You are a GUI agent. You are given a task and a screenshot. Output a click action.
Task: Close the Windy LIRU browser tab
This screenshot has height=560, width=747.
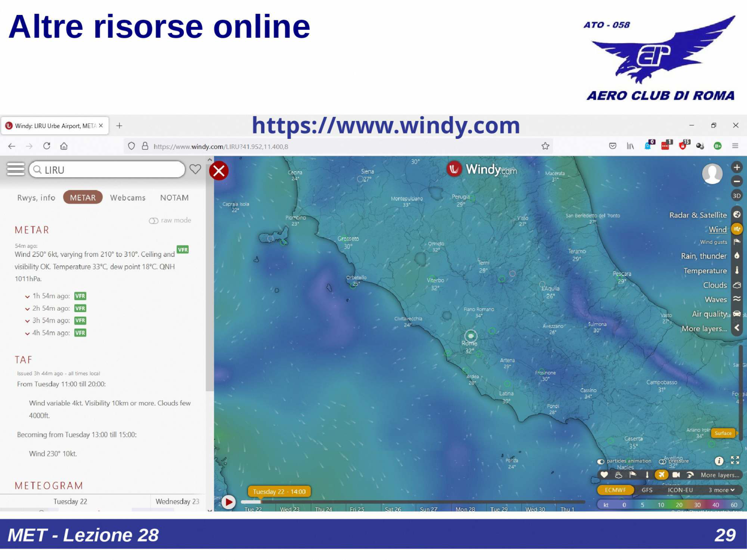(x=101, y=125)
